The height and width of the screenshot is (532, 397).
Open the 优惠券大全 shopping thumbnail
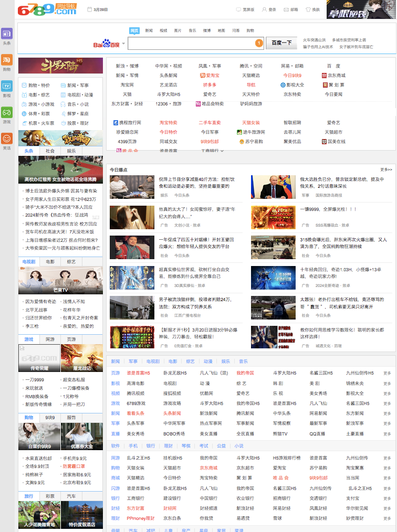[82, 437]
